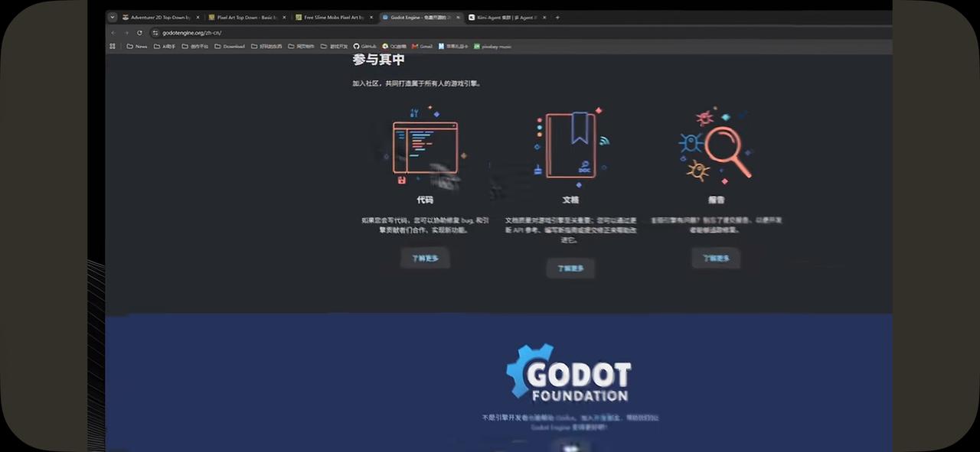This screenshot has height=452, width=980.
Task: Click the 参与其中 section heading
Action: [x=378, y=60]
